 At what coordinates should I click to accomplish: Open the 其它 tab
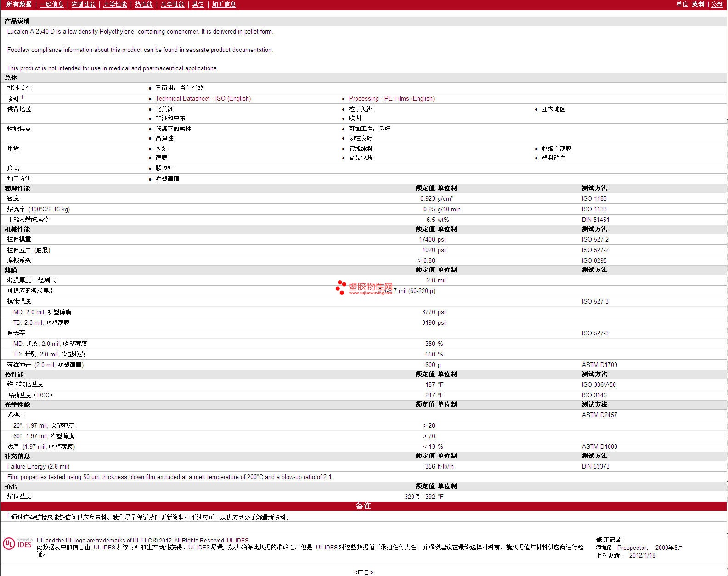point(198,4)
